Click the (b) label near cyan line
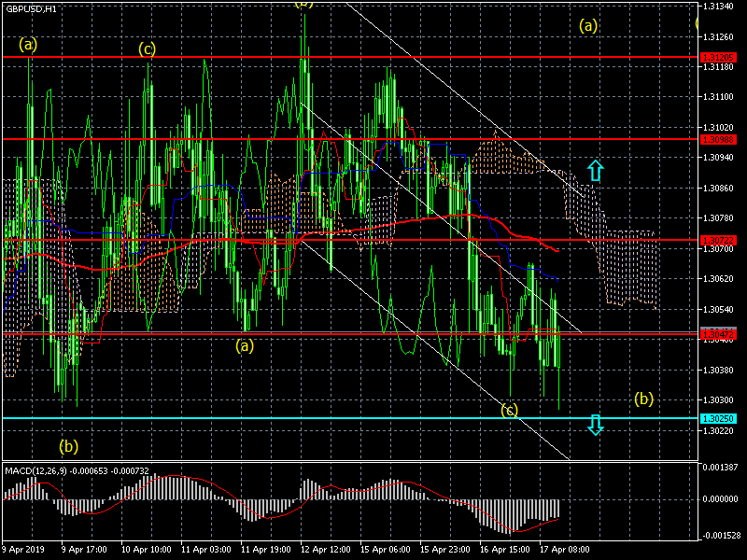This screenshot has width=747, height=560. click(643, 399)
